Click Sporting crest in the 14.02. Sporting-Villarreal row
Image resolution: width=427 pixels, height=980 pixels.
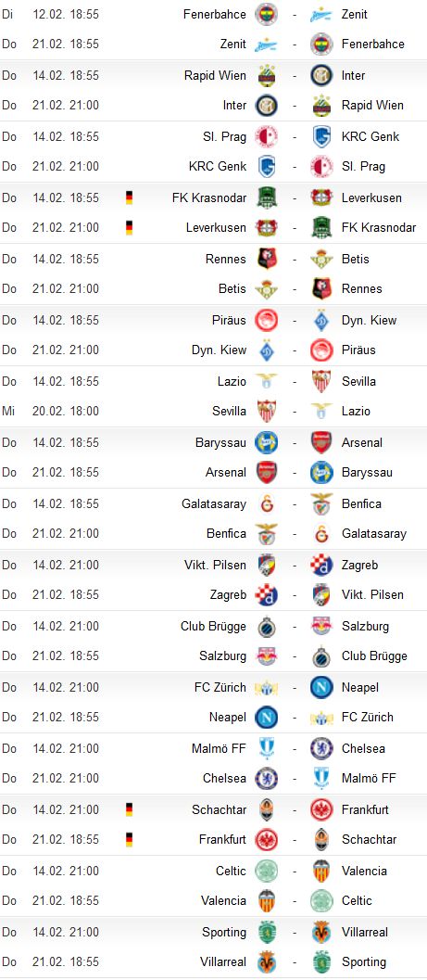267,932
